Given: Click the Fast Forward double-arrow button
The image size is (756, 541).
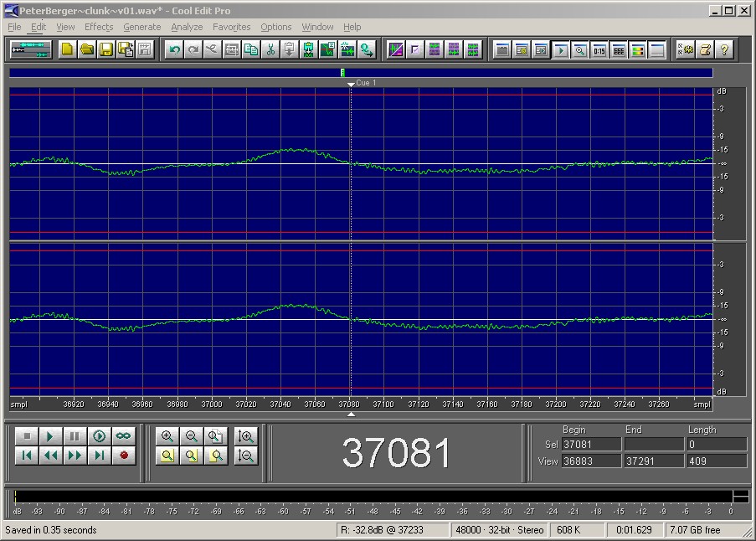Looking at the screenshot, I should tap(75, 456).
